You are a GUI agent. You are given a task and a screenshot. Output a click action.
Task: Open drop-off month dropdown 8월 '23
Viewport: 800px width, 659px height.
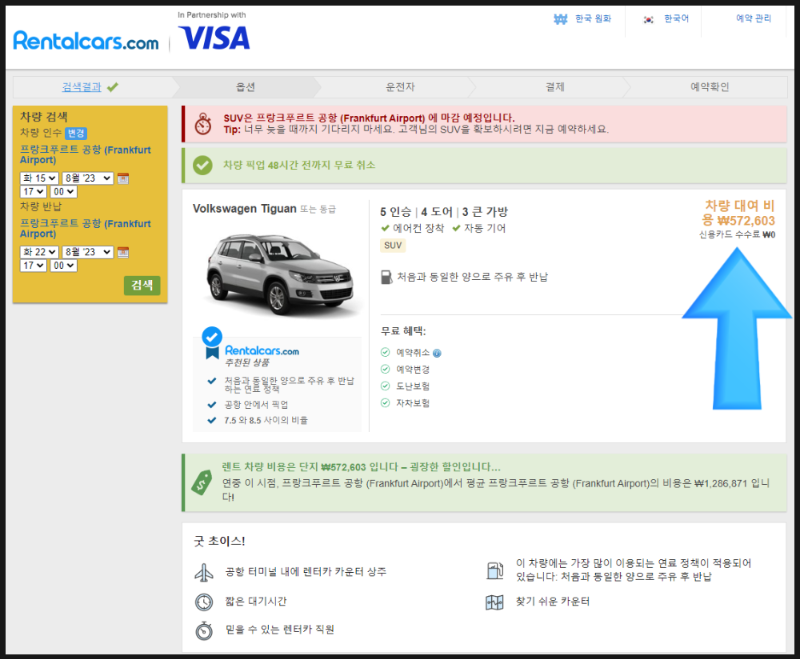[x=88, y=252]
